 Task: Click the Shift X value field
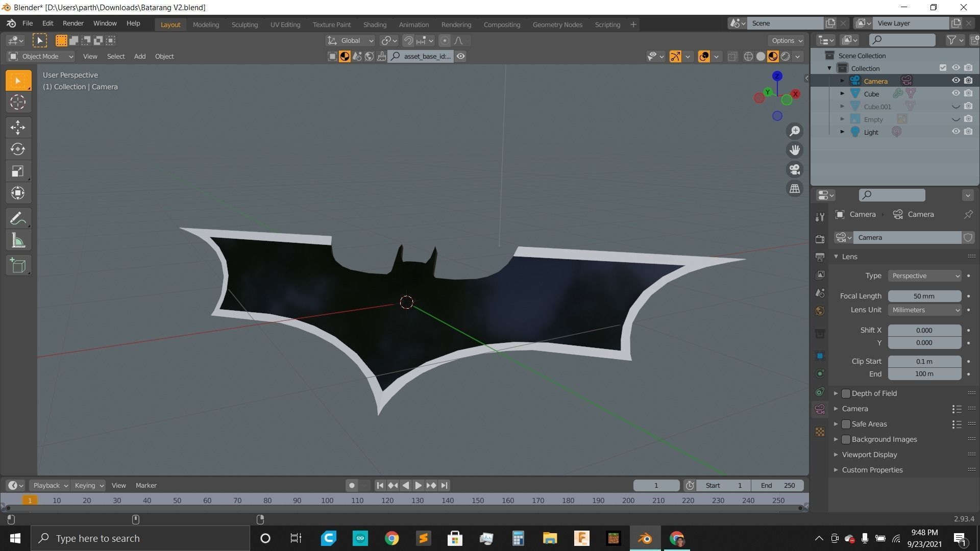tap(924, 331)
